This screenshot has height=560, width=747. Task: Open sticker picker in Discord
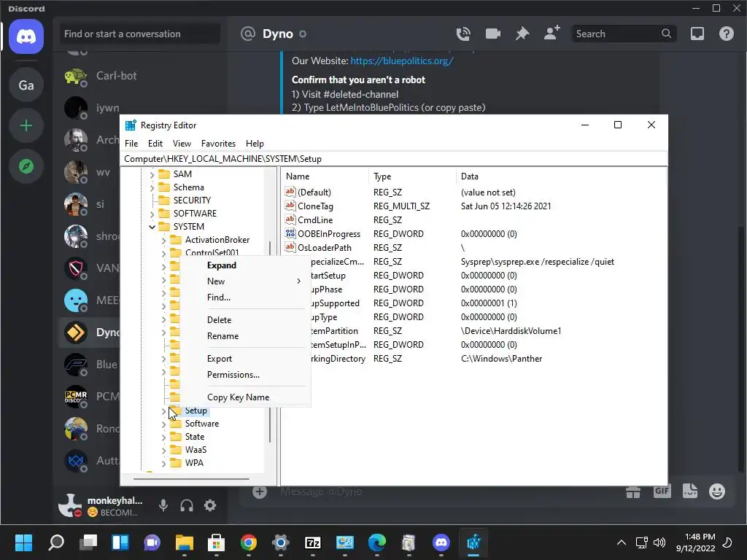689,491
